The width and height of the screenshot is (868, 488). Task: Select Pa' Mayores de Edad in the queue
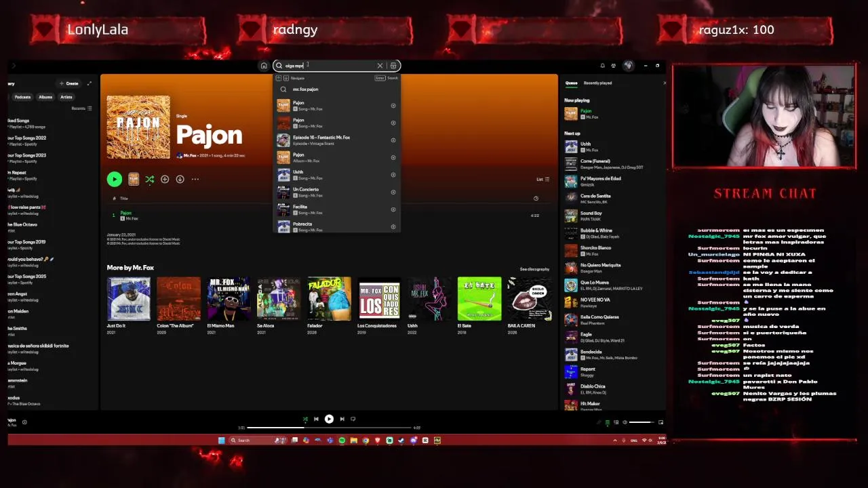(614, 181)
